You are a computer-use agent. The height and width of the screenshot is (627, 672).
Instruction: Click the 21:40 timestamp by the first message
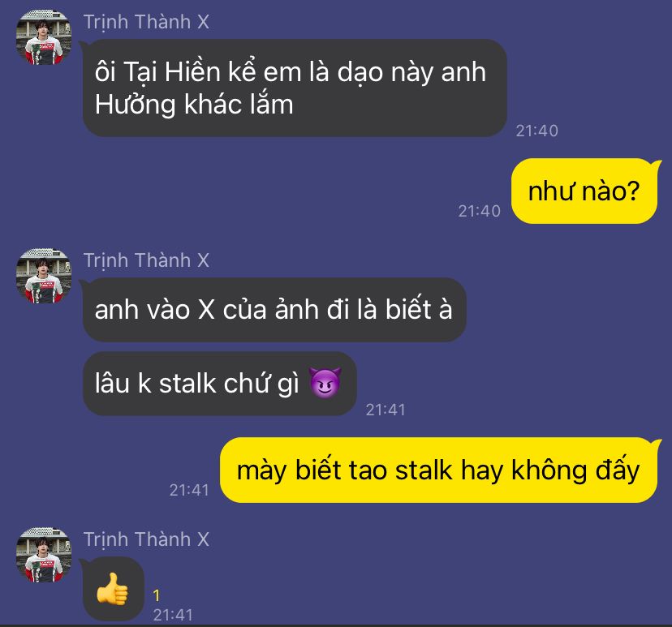click(x=537, y=131)
